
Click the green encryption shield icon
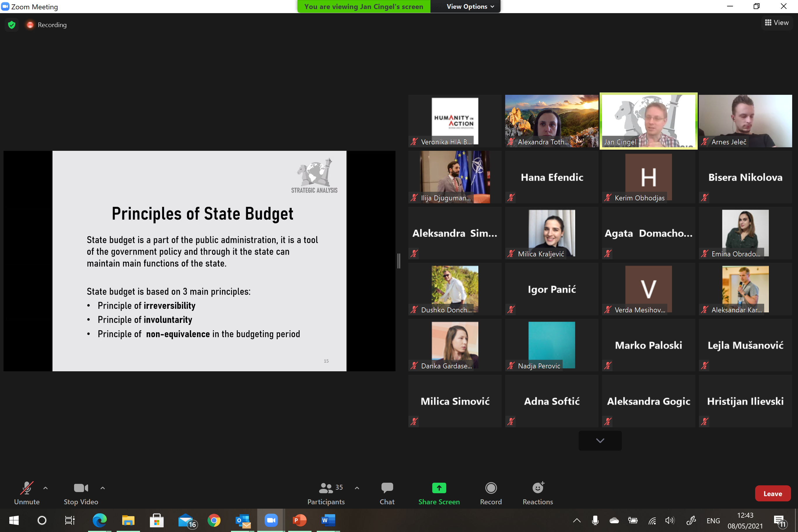click(12, 25)
